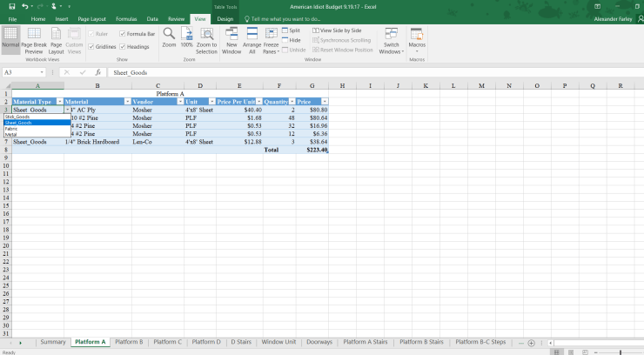Open the Formulas ribbon tab
Viewport: 644px width, 355px height.
click(126, 18)
